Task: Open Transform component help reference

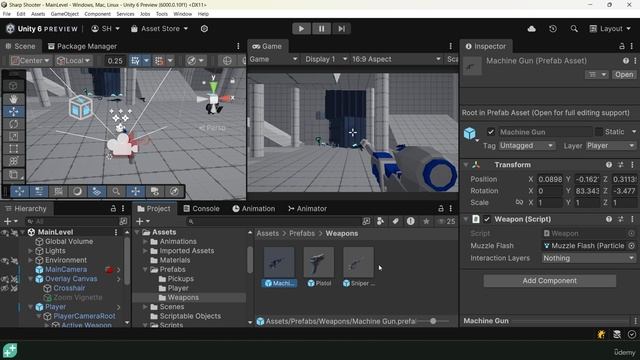Action: (x=609, y=165)
